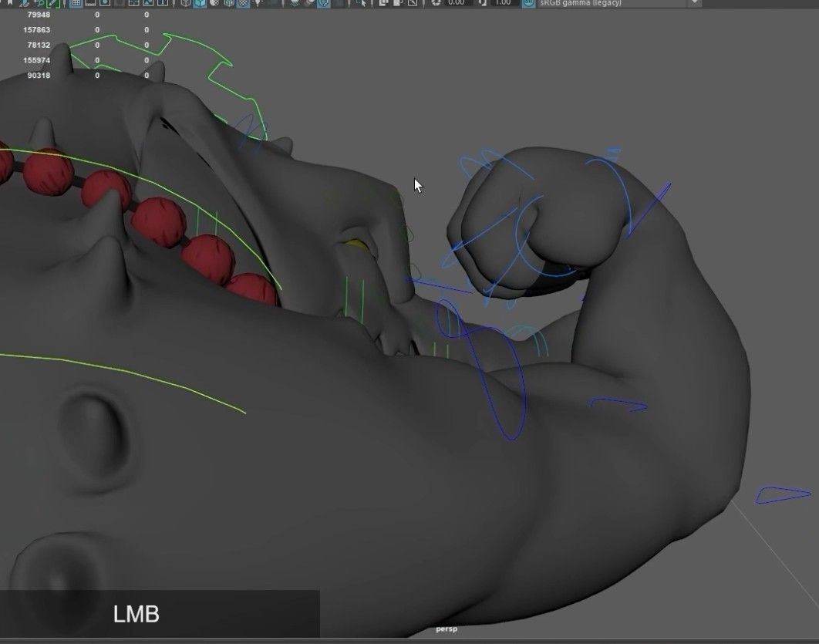Click the HUD value 79948
The width and height of the screenshot is (819, 644).
point(39,15)
